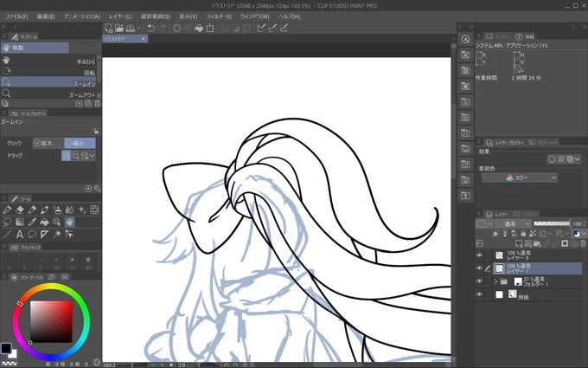Hide レイヤー 9 using its eye icon
The height and width of the screenshot is (368, 588).
point(479,255)
